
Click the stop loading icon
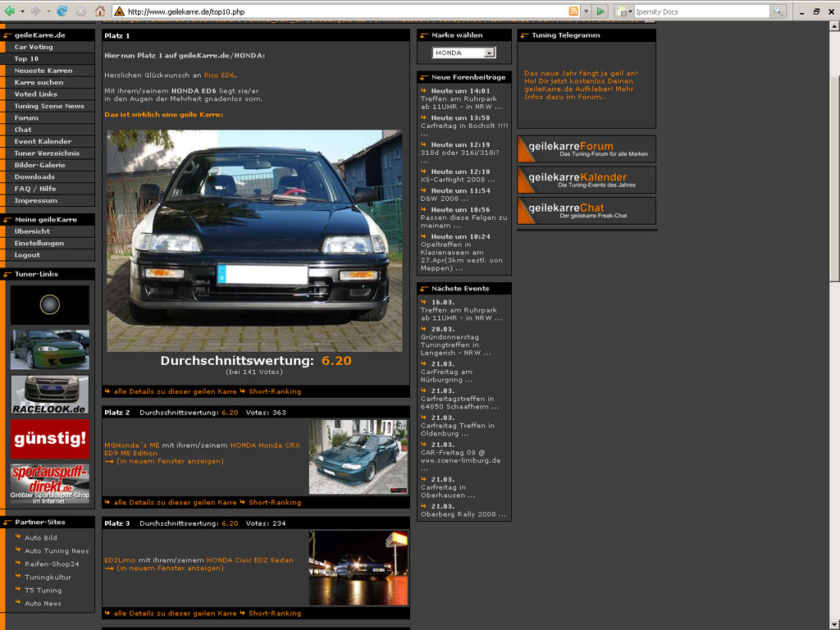81,11
